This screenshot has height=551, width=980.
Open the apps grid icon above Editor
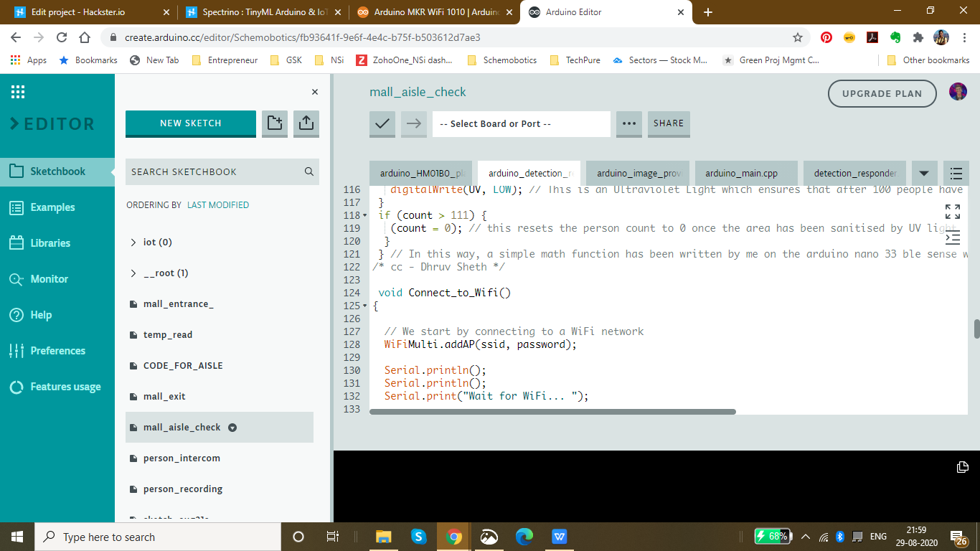click(18, 91)
